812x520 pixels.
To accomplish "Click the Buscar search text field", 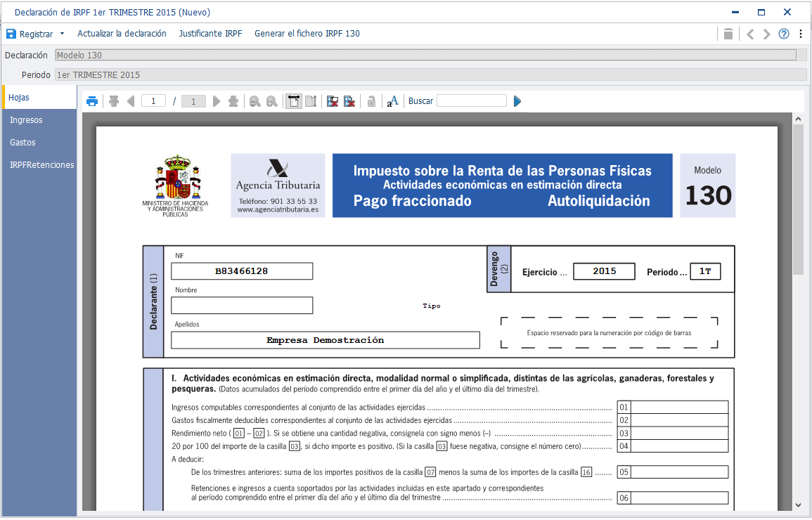I will 472,101.
